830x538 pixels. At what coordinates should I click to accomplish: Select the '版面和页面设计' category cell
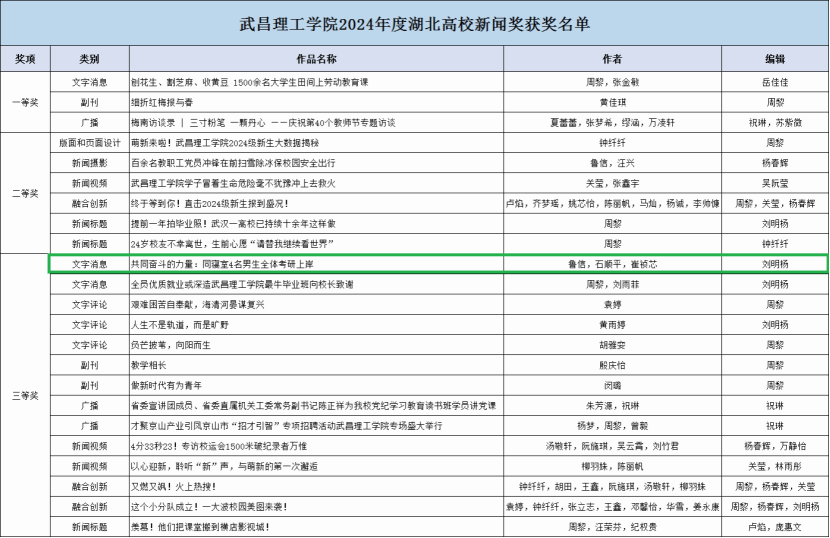[89, 143]
